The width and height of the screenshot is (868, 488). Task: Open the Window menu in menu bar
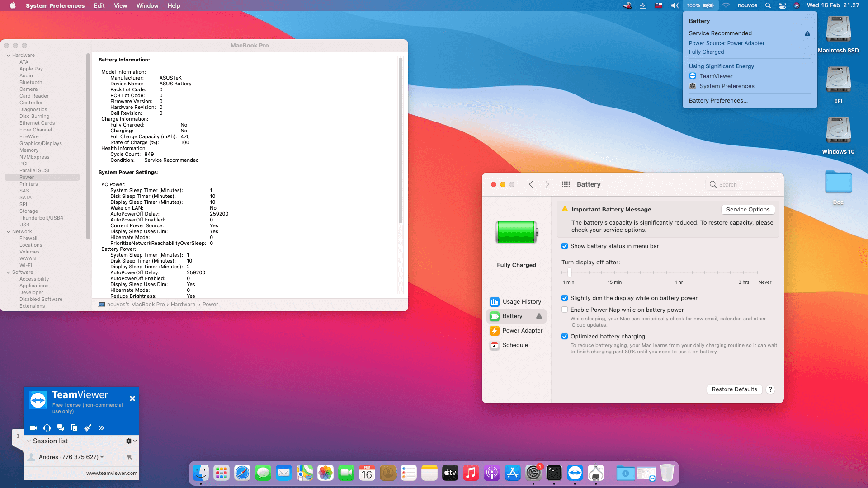click(x=147, y=5)
